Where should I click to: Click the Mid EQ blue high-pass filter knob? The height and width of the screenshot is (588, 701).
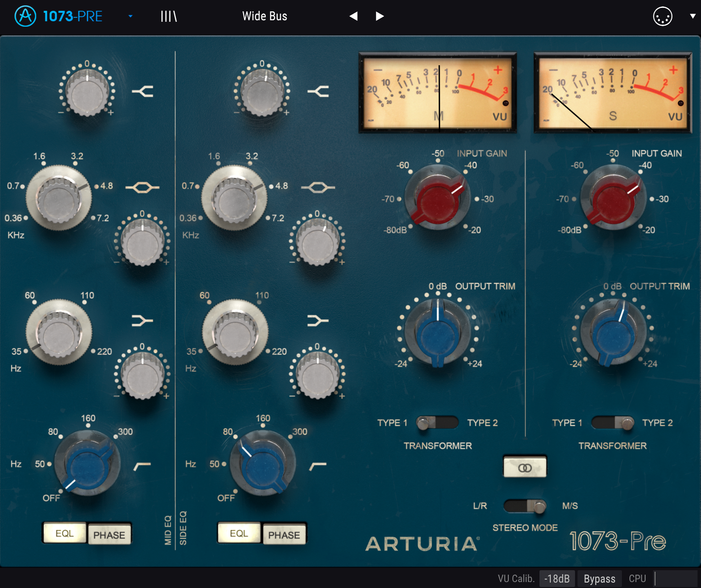point(87,464)
